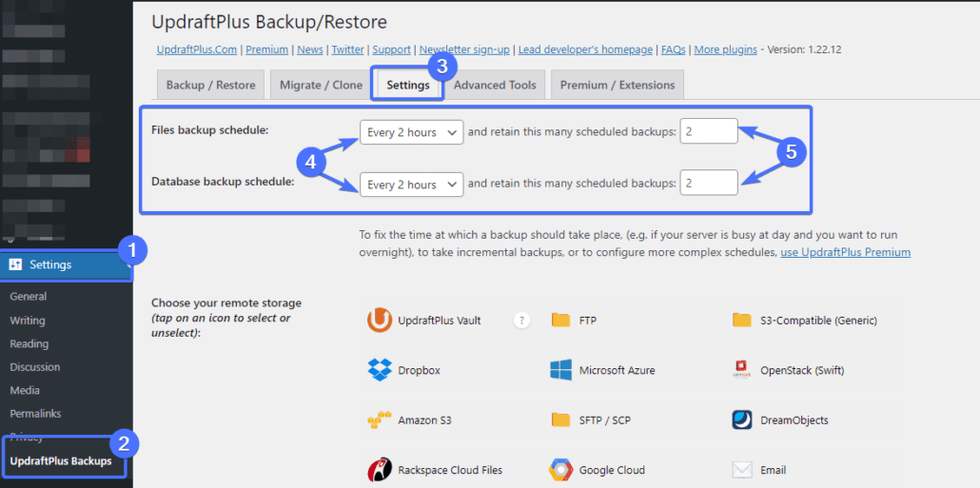Open the Backup / Restore tab
Image resolution: width=980 pixels, height=488 pixels.
[210, 85]
